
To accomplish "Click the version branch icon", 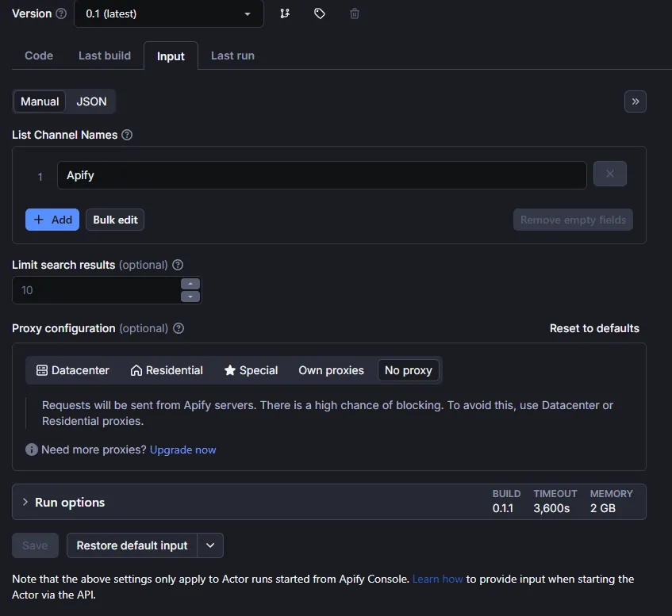I will coord(285,13).
